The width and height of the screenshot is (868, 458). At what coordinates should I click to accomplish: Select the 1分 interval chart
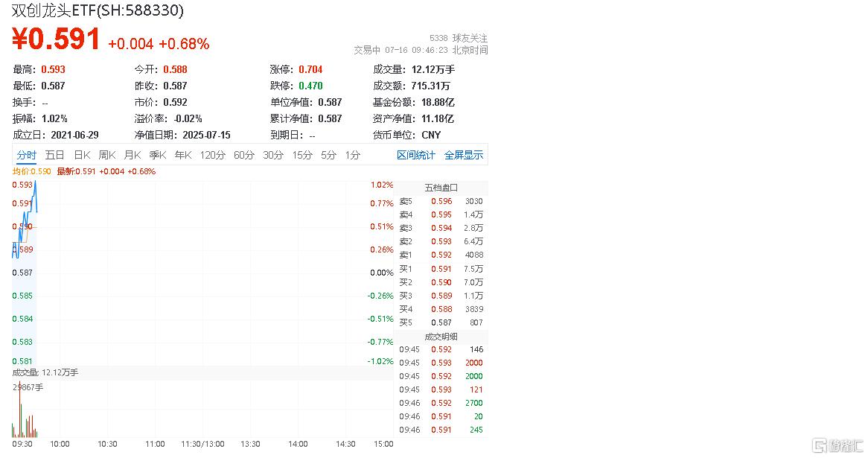coord(353,155)
